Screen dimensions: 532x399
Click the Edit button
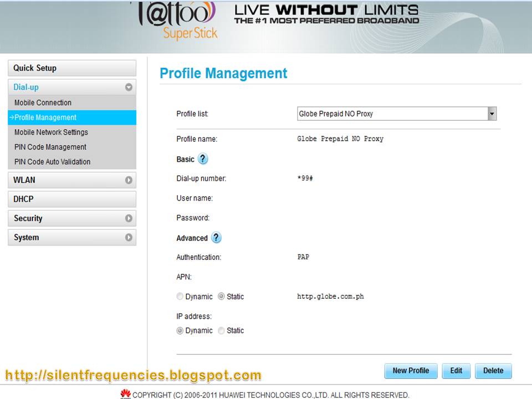456,371
